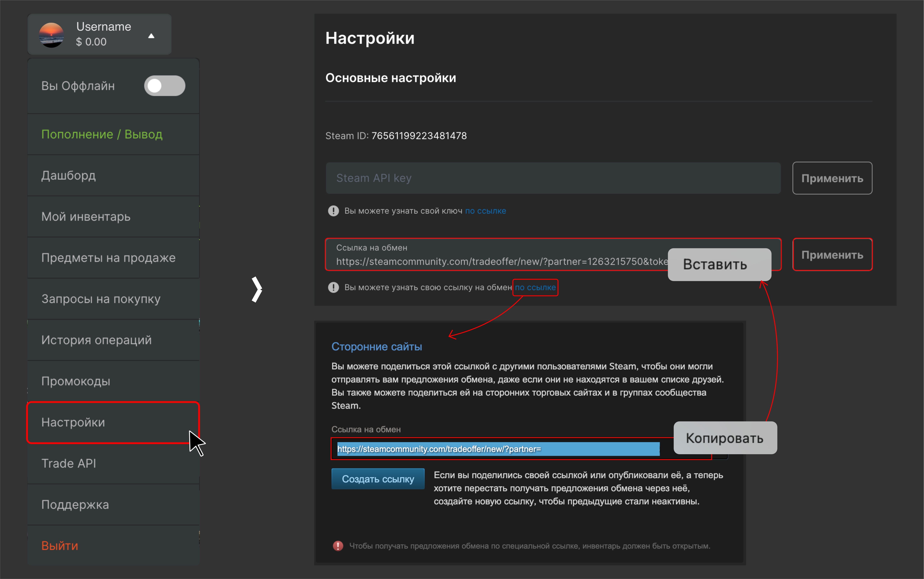924x579 pixels.
Task: Click info icon beside API key hint
Action: click(x=334, y=211)
